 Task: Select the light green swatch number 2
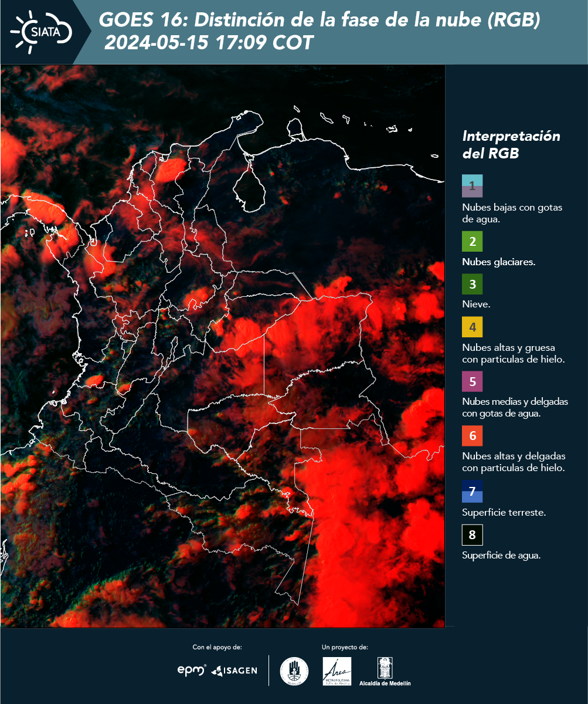coord(472,242)
